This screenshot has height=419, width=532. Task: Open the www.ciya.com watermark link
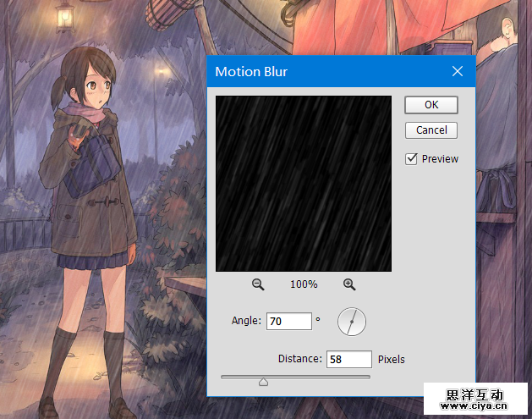point(476,409)
